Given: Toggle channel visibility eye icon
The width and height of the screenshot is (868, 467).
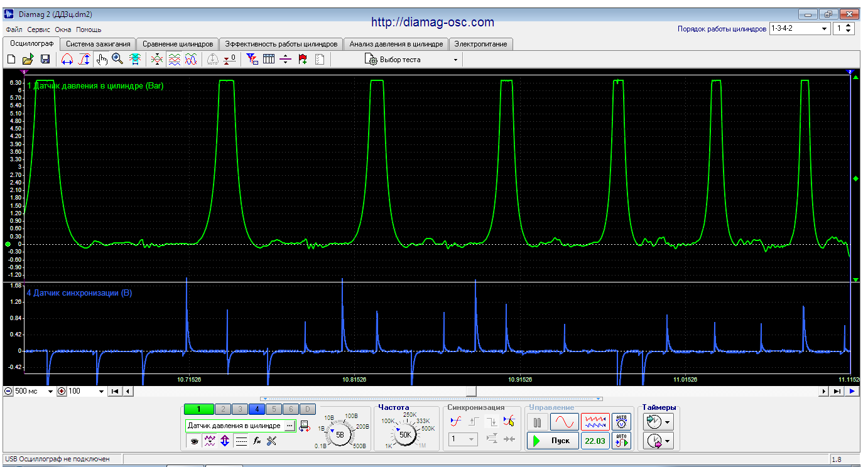Looking at the screenshot, I should pos(195,441).
